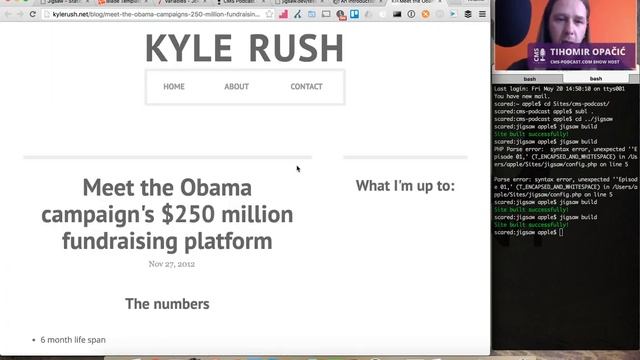640x360 pixels.
Task: Open the CONTACT navigation link
Action: pyautogui.click(x=307, y=87)
